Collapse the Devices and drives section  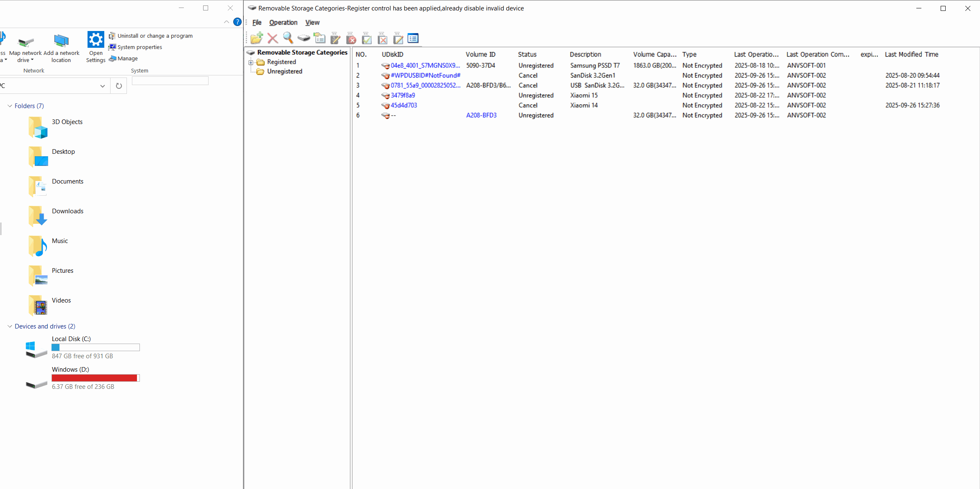point(10,326)
